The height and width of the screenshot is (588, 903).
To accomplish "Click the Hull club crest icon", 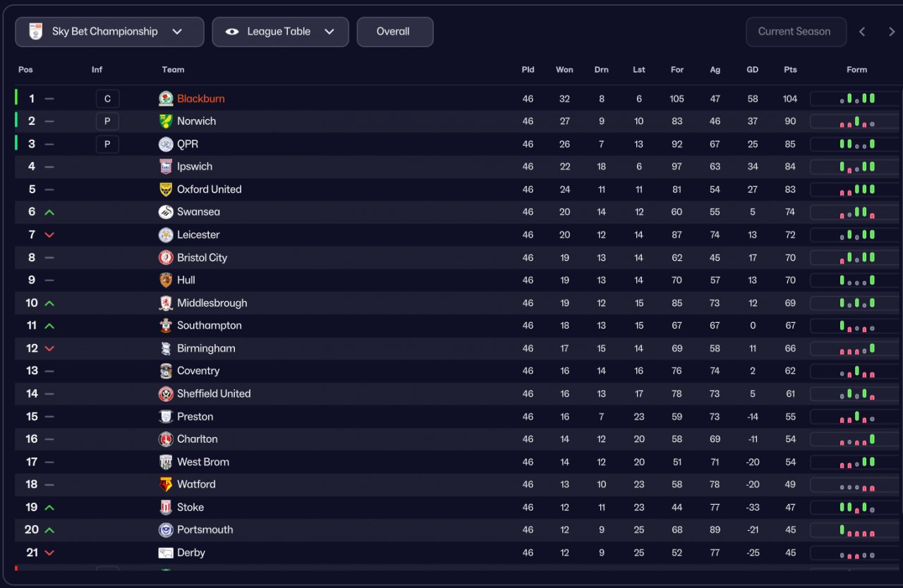I will [x=166, y=280].
